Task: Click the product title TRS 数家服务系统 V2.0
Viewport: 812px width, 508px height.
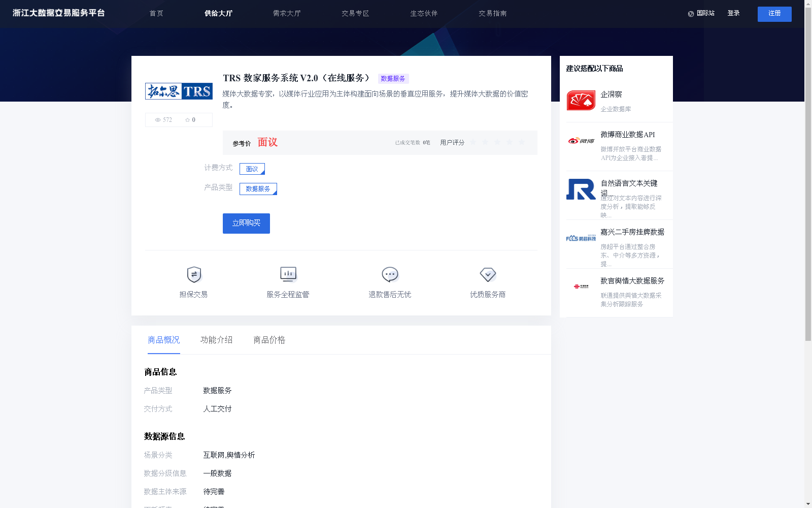Action: tap(297, 78)
